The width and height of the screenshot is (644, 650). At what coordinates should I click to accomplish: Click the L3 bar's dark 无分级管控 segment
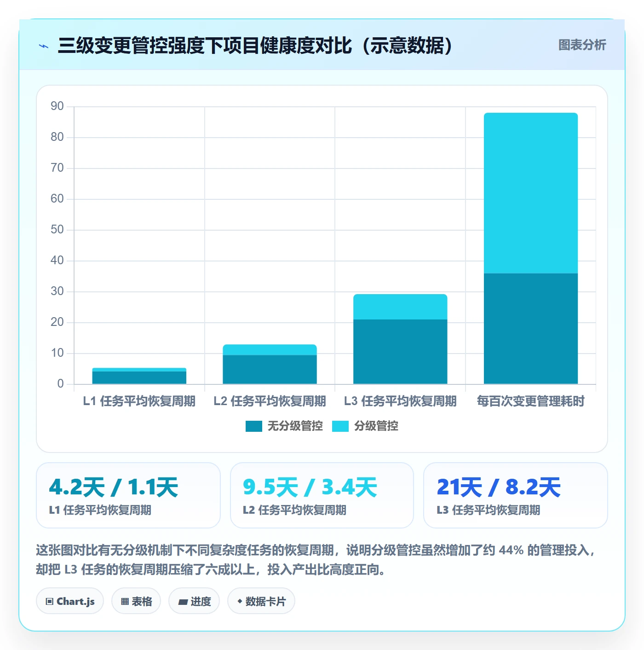(400, 352)
